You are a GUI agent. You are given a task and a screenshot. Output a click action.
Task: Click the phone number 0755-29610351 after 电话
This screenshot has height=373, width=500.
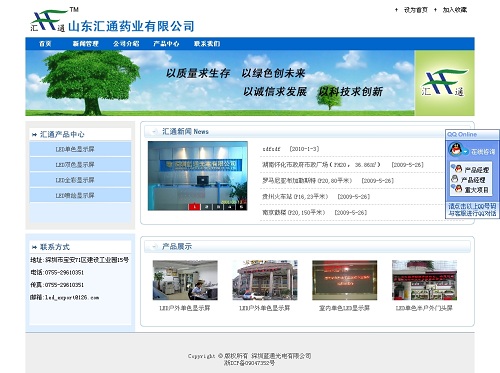coord(64,272)
